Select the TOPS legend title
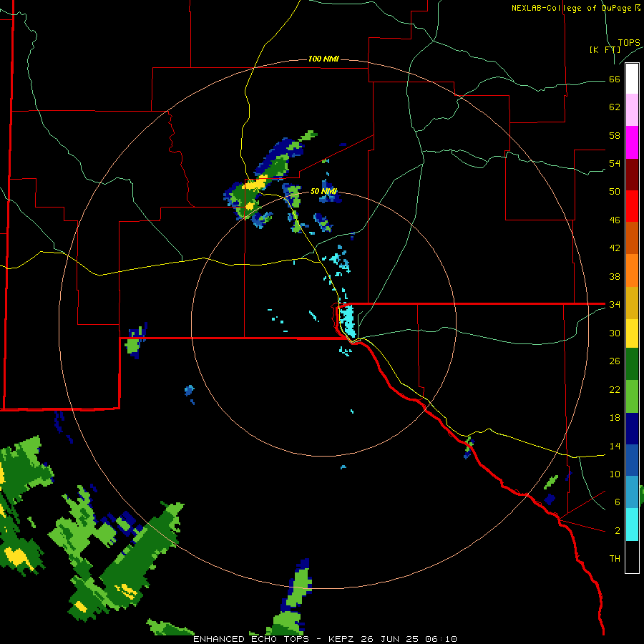 [629, 42]
